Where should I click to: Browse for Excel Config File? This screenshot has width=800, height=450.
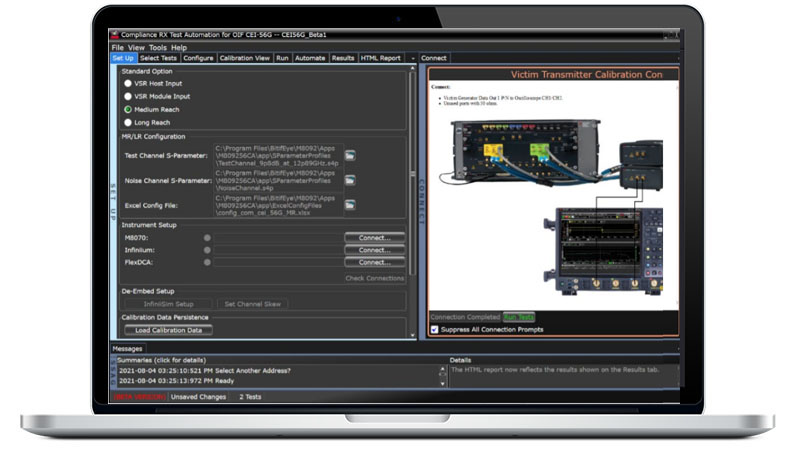point(350,204)
